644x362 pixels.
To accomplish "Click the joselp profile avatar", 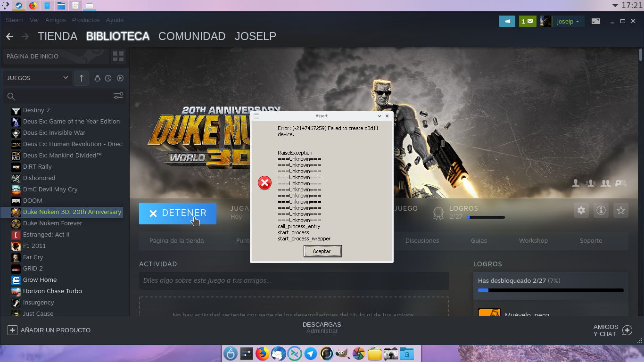I will coord(546,21).
